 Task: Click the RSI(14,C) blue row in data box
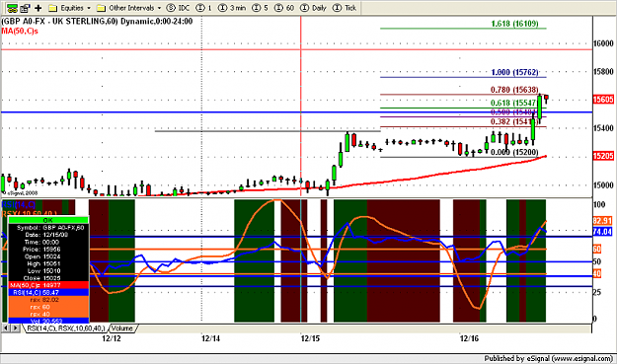(48, 292)
